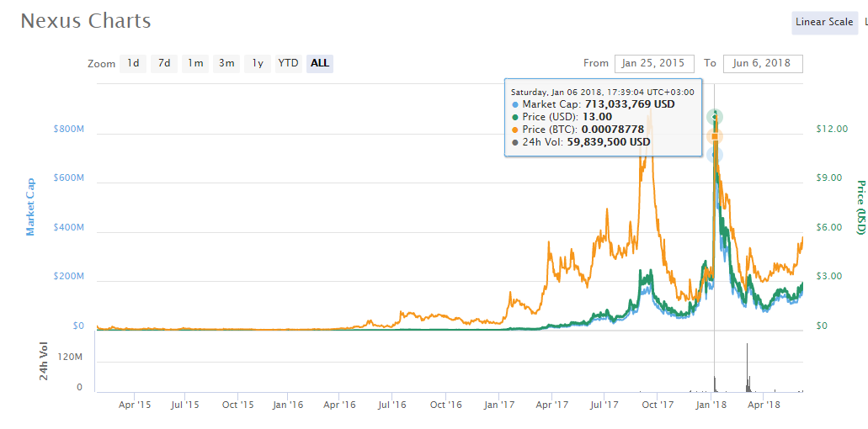This screenshot has height=429, width=868.
Task: Click the blue Market Cap tooltip marker
Action: pos(715,156)
